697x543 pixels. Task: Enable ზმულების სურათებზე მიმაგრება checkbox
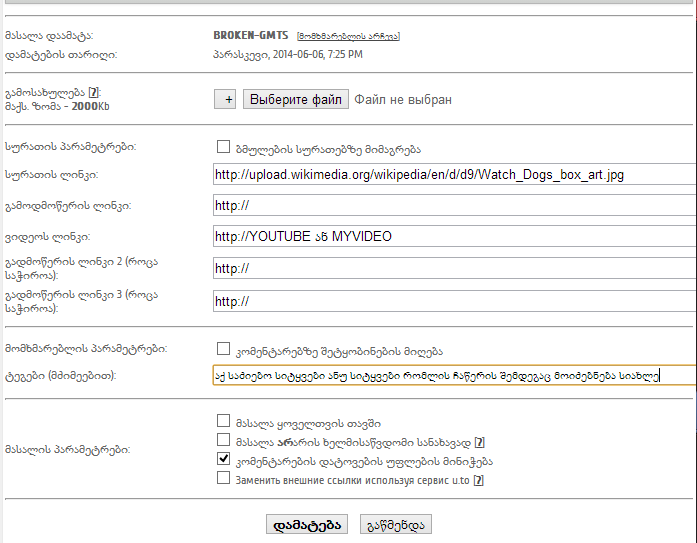tap(224, 147)
